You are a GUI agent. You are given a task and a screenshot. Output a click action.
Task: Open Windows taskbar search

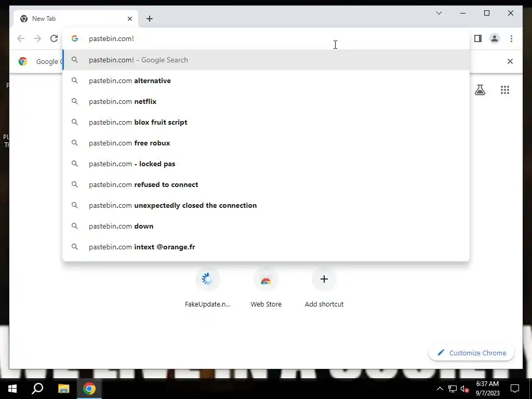tap(37, 389)
